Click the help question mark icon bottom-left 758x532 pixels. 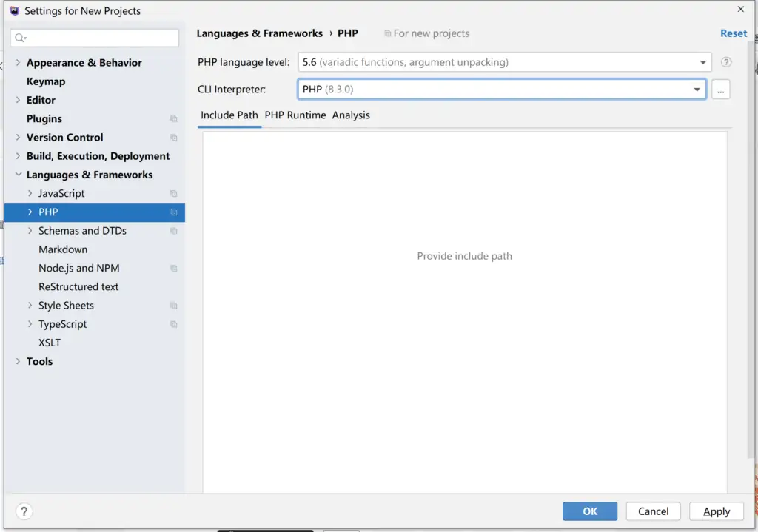click(24, 511)
